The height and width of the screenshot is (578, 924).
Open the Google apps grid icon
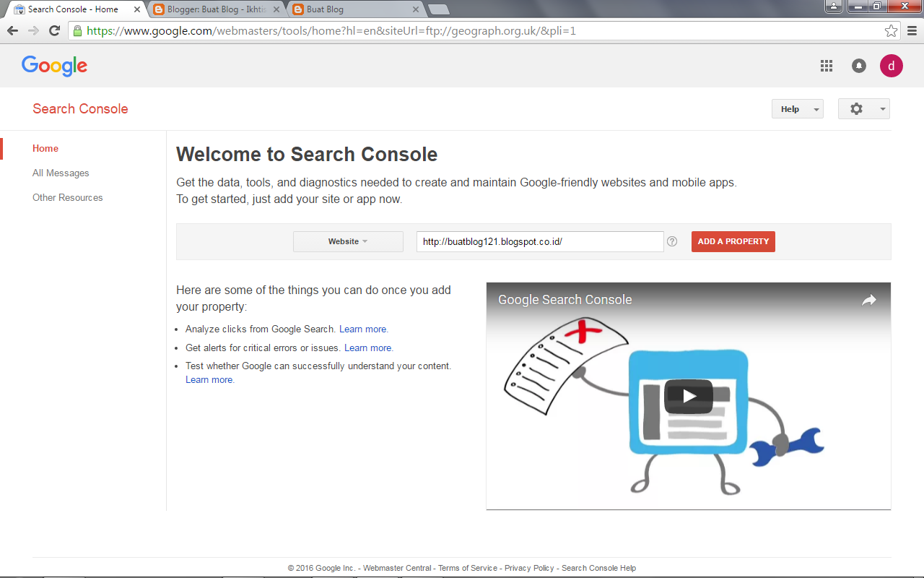827,66
